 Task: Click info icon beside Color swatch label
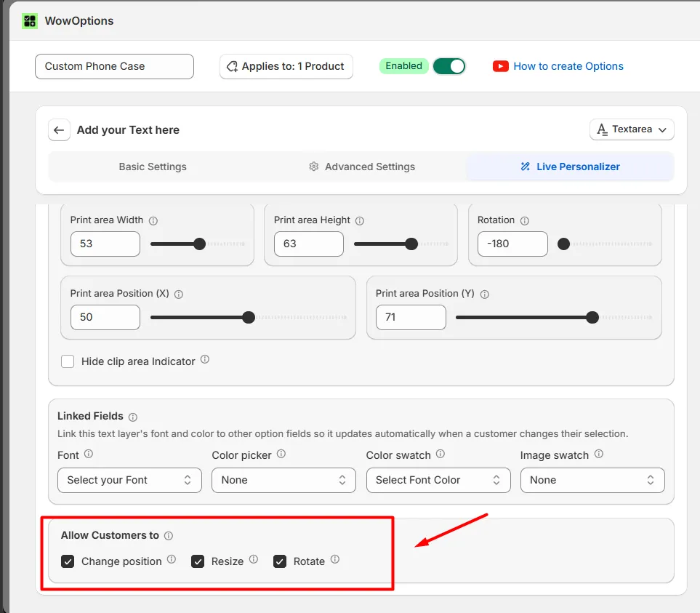coord(440,454)
